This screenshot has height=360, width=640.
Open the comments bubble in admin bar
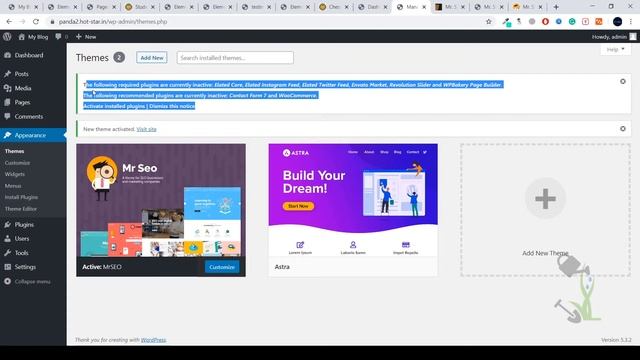[61, 37]
